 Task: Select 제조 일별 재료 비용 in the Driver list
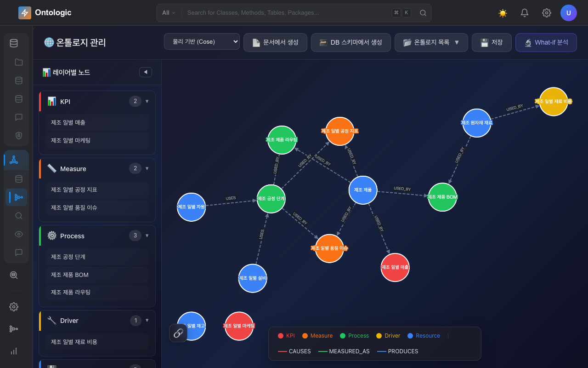[x=97, y=342]
